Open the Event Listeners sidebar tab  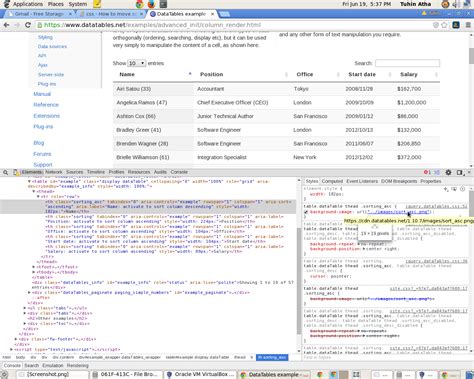click(362, 181)
